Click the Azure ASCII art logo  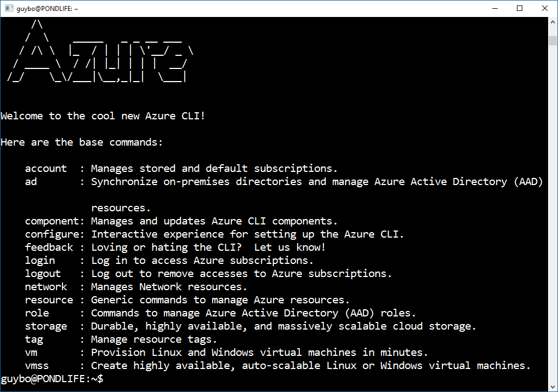[x=100, y=51]
